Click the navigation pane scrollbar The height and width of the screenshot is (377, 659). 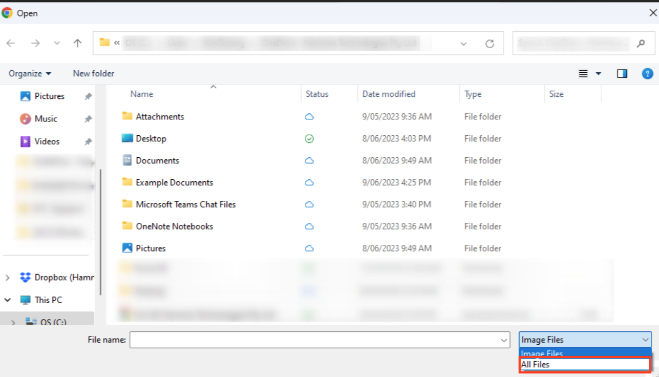point(100,232)
